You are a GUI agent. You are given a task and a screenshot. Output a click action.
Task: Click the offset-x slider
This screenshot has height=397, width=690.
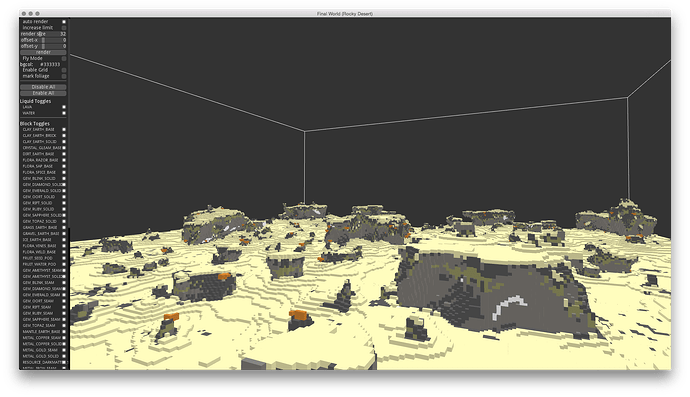(x=43, y=40)
